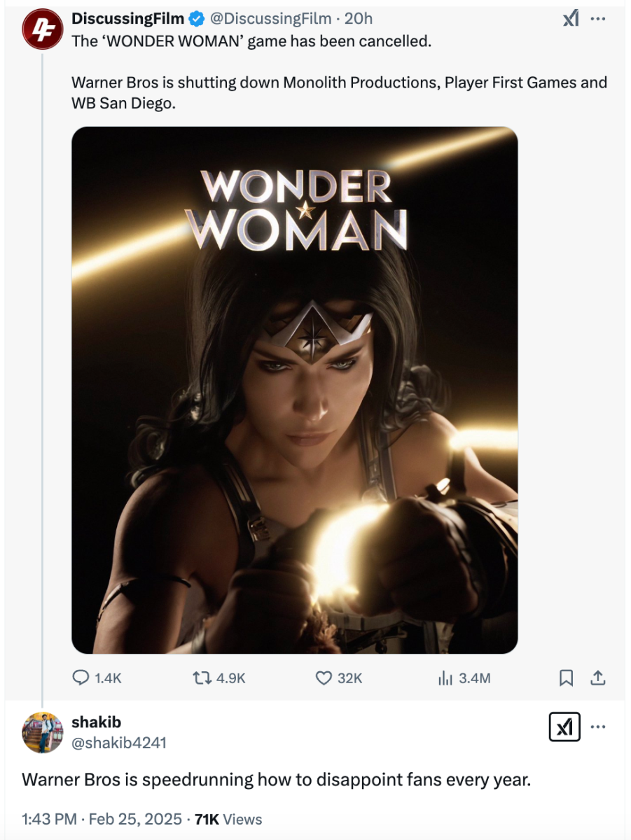The width and height of the screenshot is (631, 840).
Task: Click the 71K Views count
Action: pyautogui.click(x=228, y=819)
